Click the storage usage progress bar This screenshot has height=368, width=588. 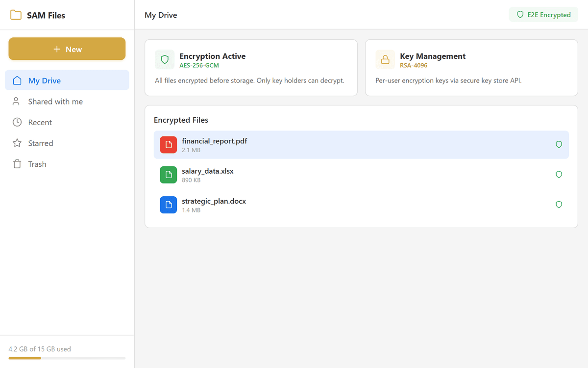click(x=67, y=358)
